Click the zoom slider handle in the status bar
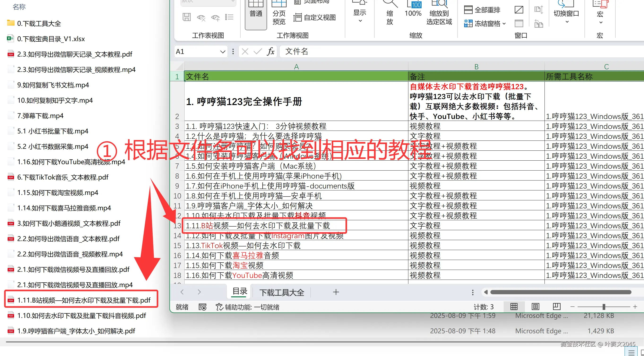 coord(604,307)
